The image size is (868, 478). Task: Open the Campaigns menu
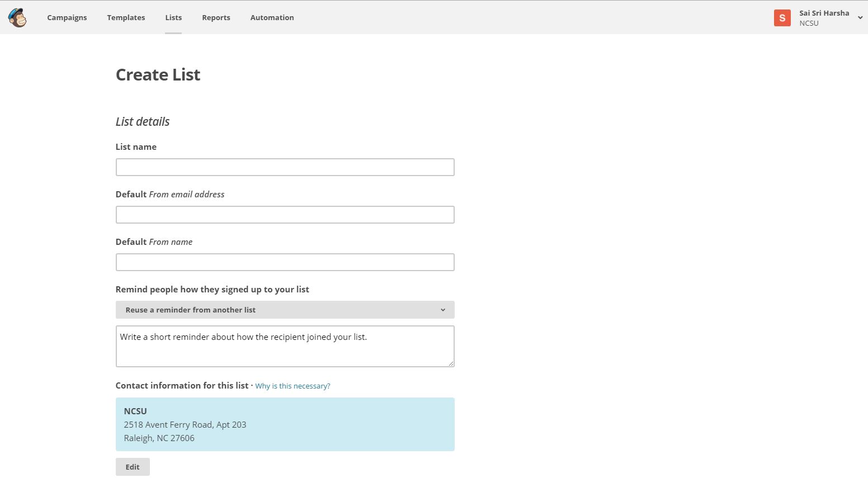pyautogui.click(x=67, y=17)
